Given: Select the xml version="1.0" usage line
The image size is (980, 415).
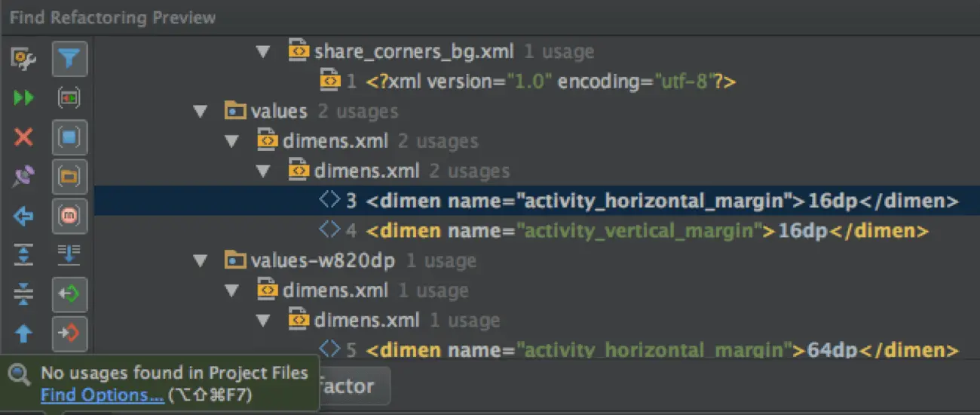Looking at the screenshot, I should click(x=537, y=81).
